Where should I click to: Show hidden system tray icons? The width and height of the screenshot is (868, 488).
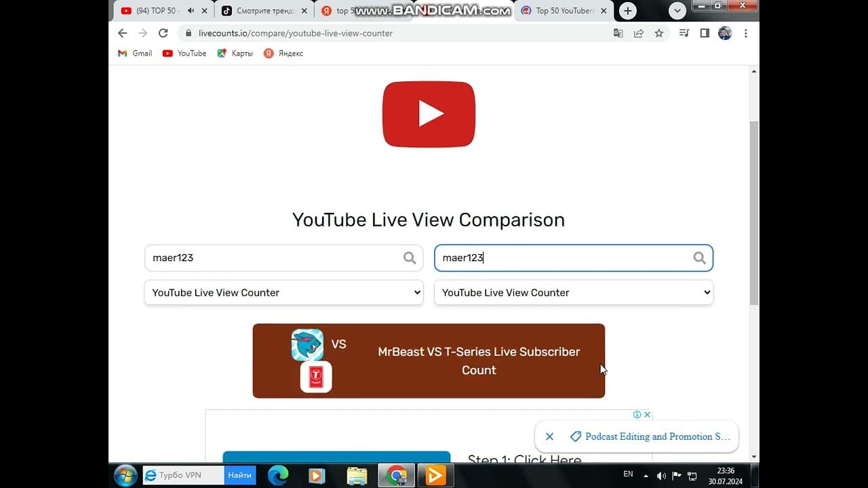646,476
